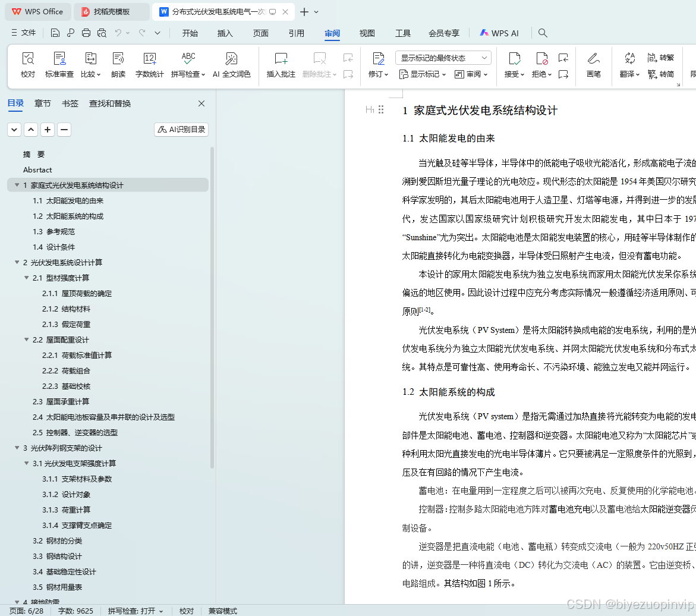Open the 审阅 review pane dropdown button
The image size is (696, 616).
pos(471,74)
